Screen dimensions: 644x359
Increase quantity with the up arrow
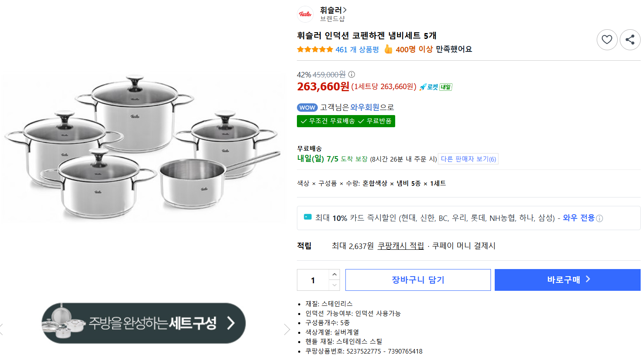pos(334,274)
